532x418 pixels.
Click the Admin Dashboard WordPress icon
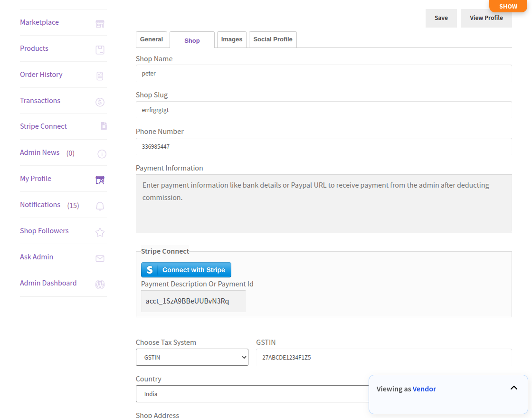(x=100, y=285)
